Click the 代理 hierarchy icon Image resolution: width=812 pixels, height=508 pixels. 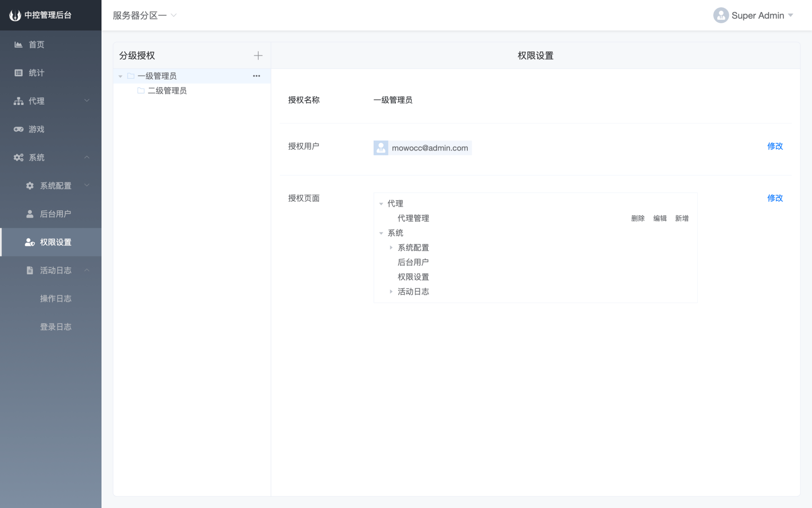pos(18,101)
